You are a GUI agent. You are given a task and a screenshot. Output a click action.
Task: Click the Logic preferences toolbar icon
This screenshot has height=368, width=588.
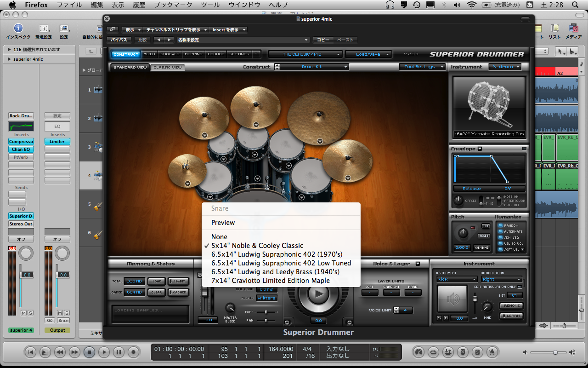(x=44, y=29)
